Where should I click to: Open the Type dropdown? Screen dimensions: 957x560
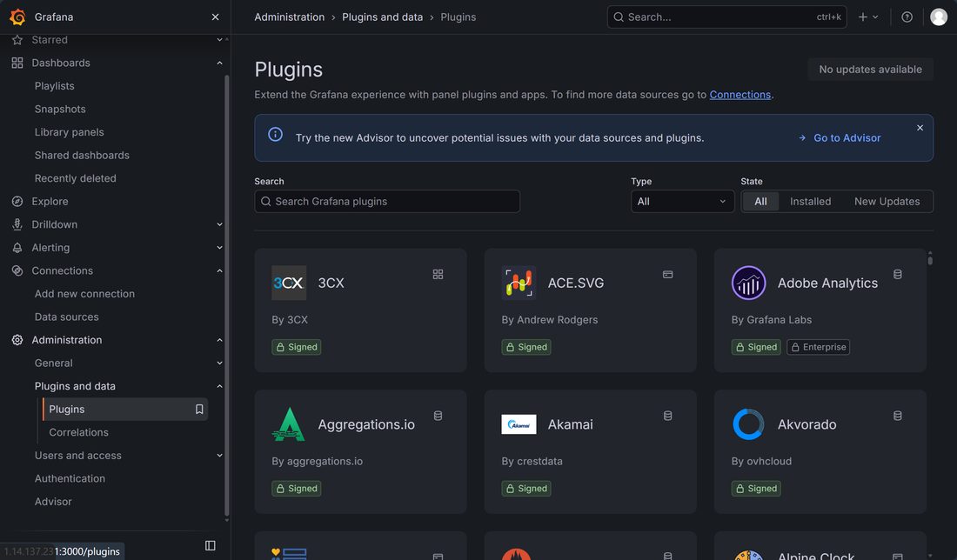click(682, 202)
